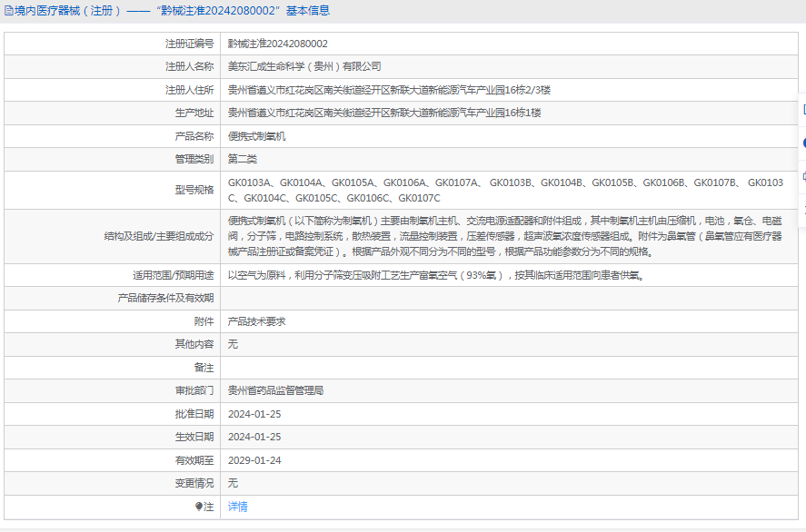Select product name 便携式制氧机 in 产品名称 row
The width and height of the screenshot is (806, 532).
256,136
